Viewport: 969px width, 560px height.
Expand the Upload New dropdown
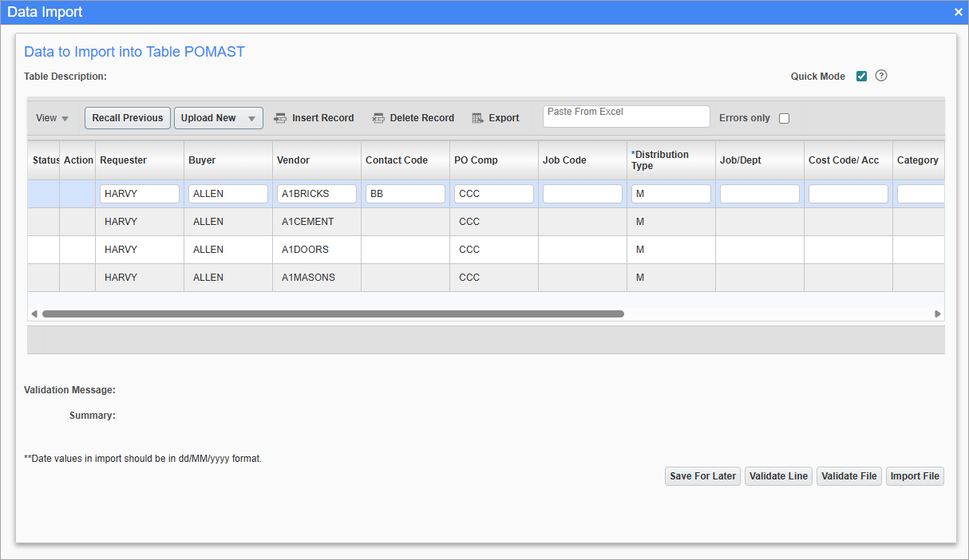[251, 117]
